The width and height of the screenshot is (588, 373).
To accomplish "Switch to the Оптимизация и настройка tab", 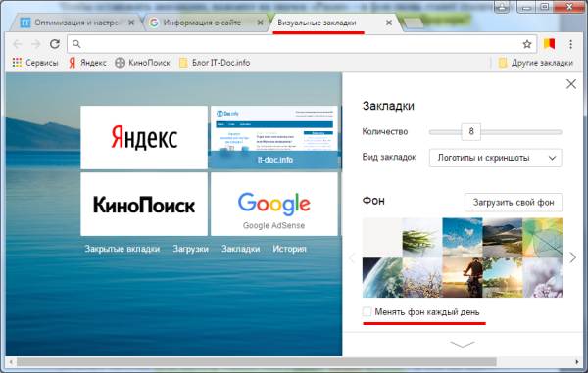I will point(76,23).
